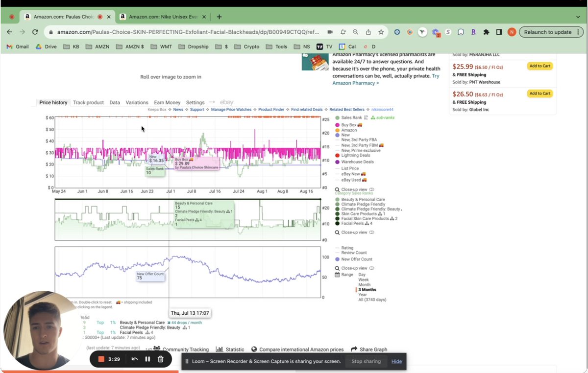This screenshot has width=588, height=373.
Task: Click Compare international Amazon prices
Action: coord(297,350)
